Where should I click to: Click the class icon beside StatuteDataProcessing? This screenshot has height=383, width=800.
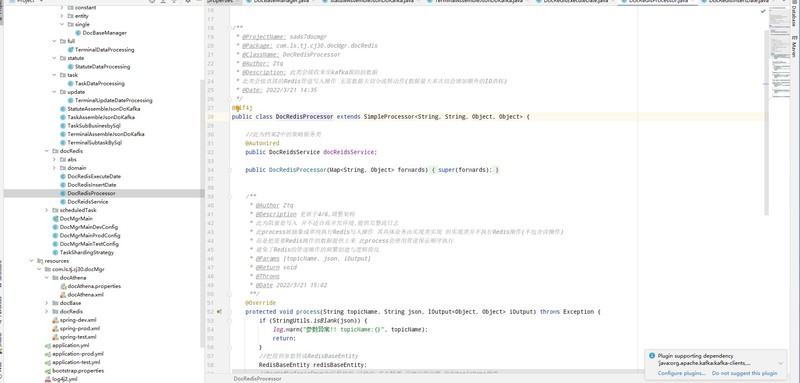pyautogui.click(x=70, y=67)
